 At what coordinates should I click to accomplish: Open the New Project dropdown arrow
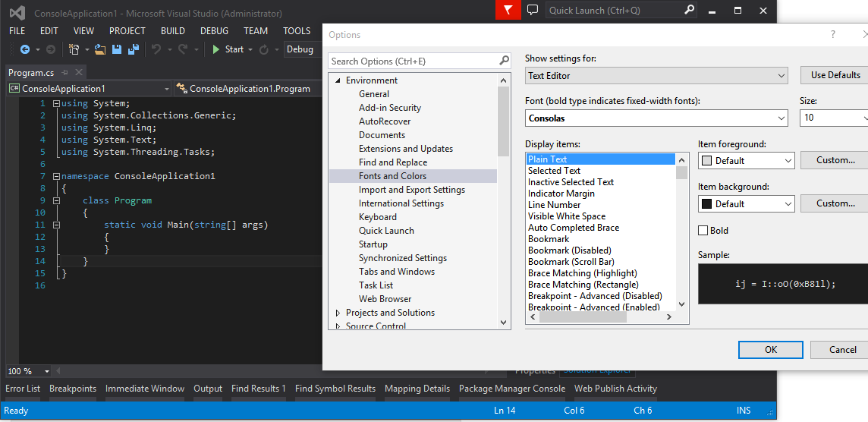point(87,49)
